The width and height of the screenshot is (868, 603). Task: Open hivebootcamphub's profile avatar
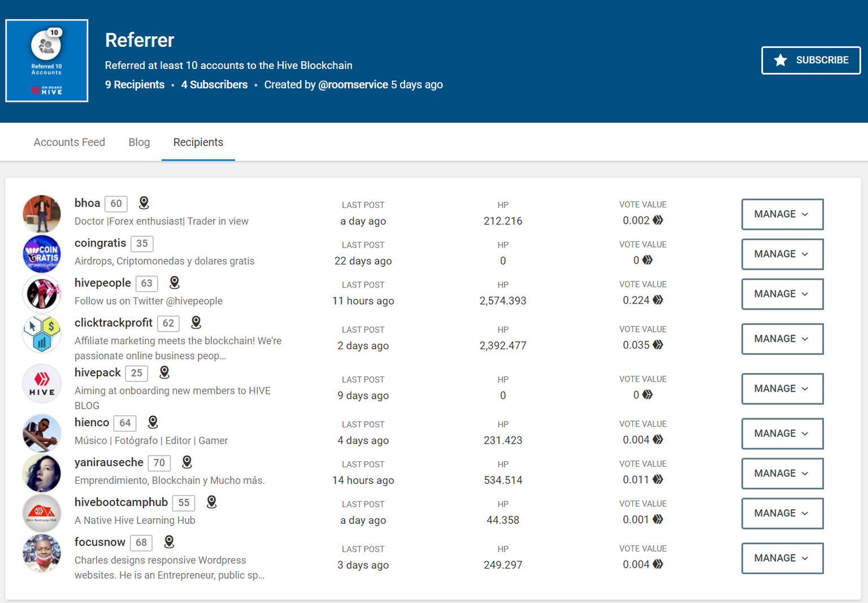coord(42,513)
